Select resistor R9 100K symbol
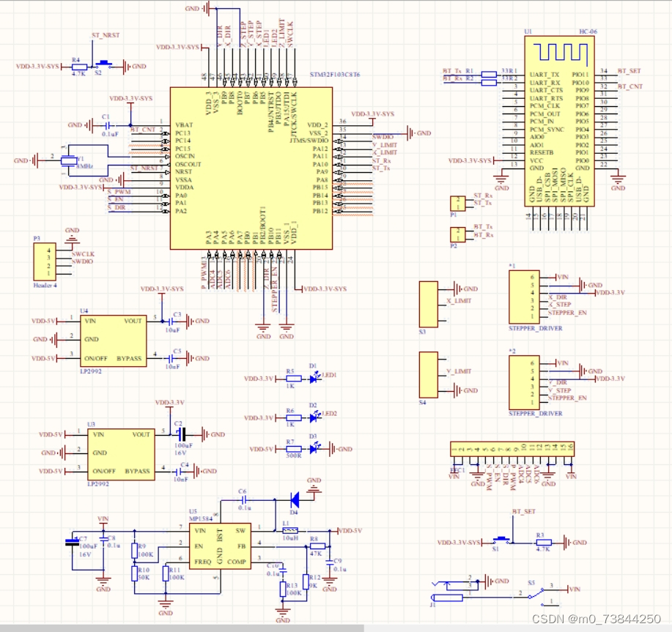This screenshot has height=632, width=672. 135,550
